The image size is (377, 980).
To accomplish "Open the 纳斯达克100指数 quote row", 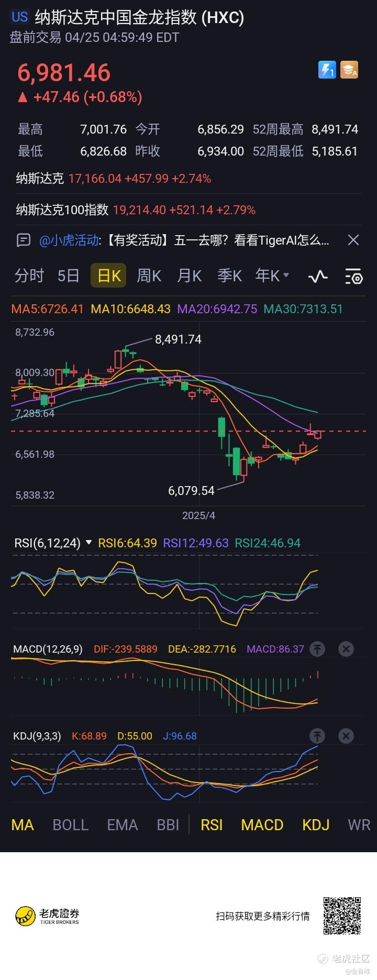I will pos(188,210).
